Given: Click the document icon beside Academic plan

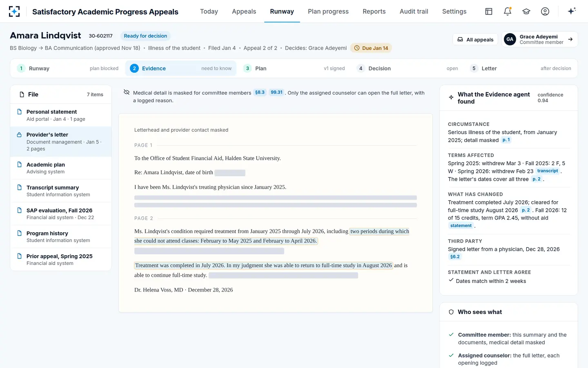Looking at the screenshot, I should click(19, 164).
